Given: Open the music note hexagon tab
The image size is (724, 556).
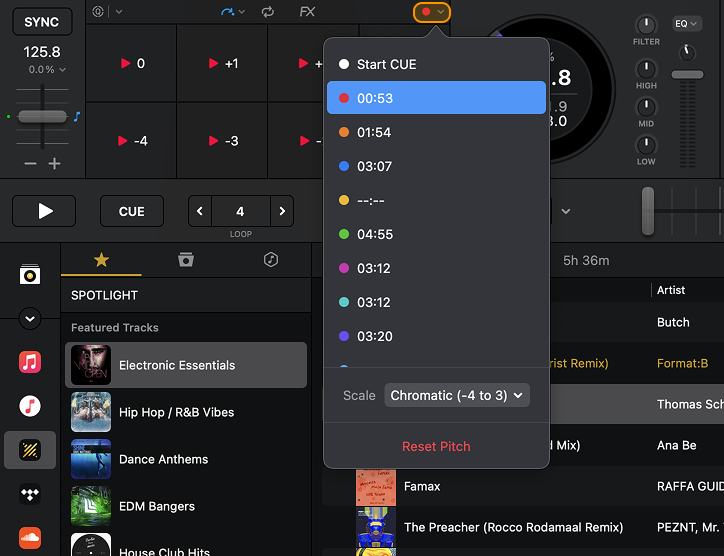Looking at the screenshot, I should coord(271,260).
